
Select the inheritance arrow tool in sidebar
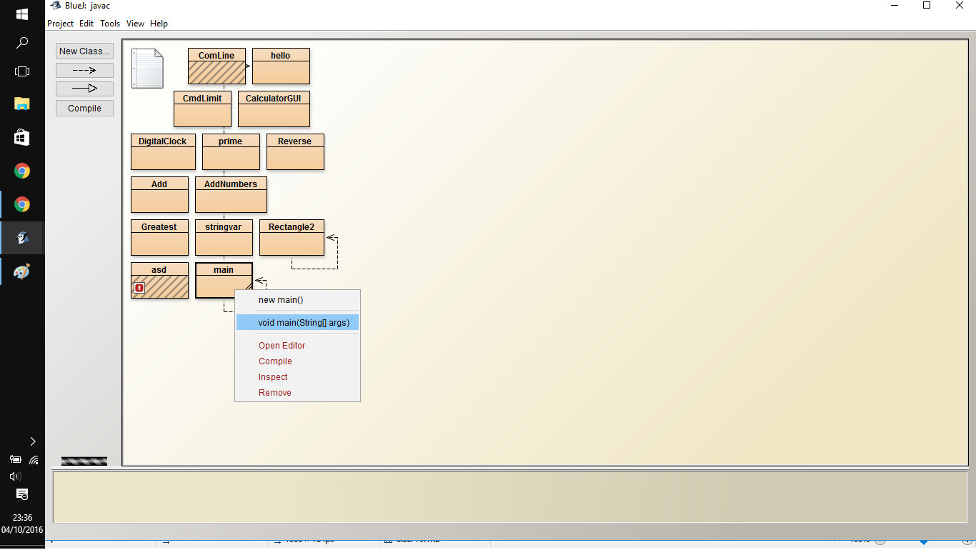tap(84, 88)
